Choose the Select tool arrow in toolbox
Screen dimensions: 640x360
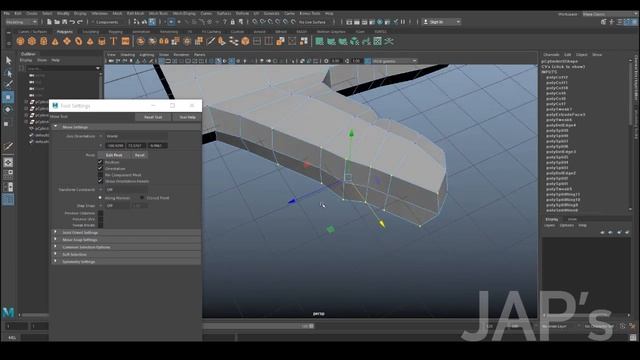click(x=8, y=61)
